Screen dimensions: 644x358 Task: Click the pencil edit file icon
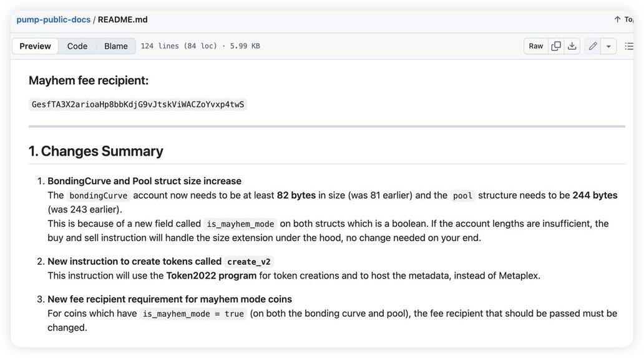pos(592,46)
